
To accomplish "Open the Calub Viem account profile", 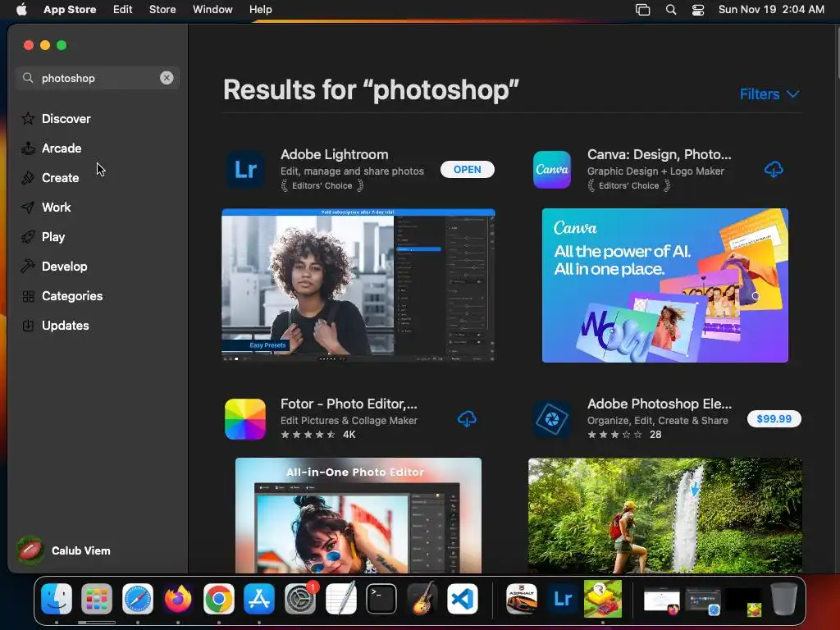I will pyautogui.click(x=64, y=550).
